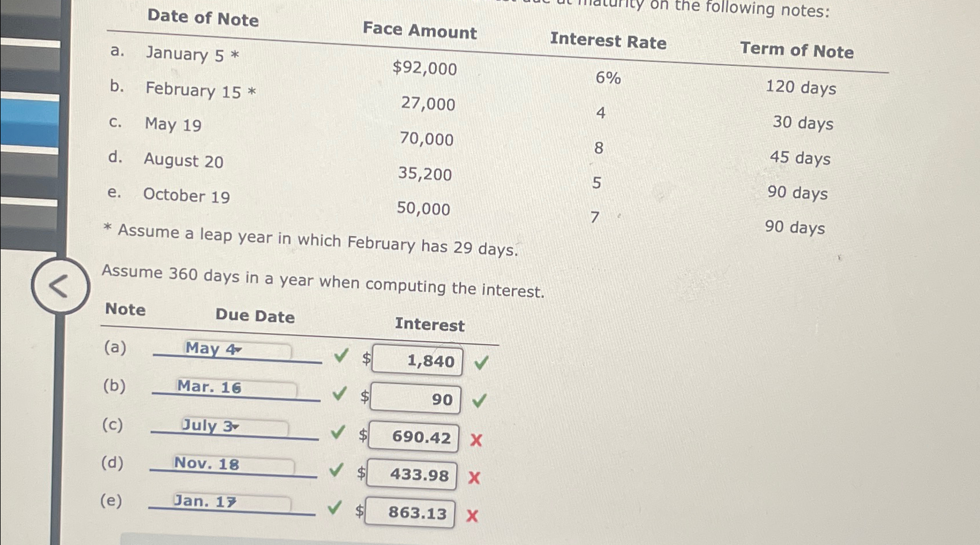Click the green checkmark beside Jan. 17

tap(333, 509)
